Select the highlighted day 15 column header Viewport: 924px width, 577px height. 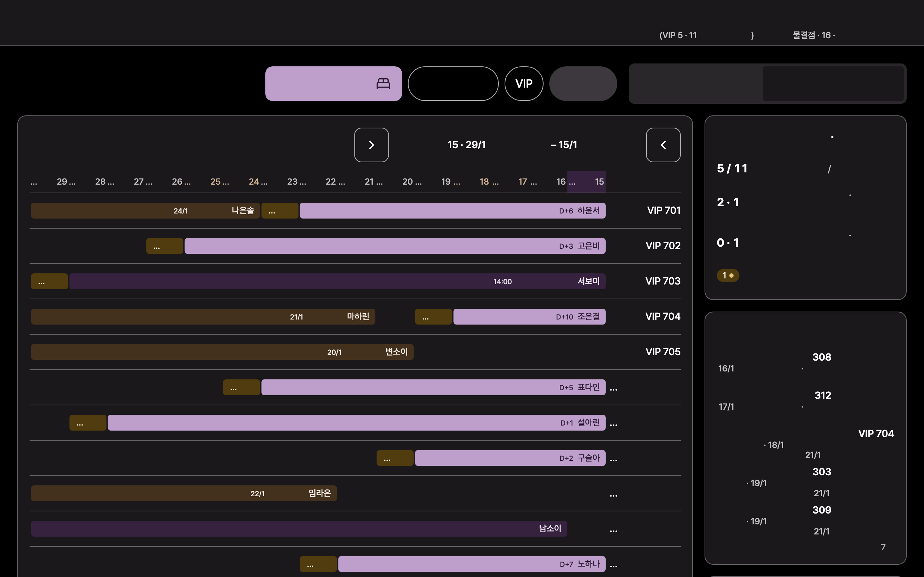[x=587, y=182]
